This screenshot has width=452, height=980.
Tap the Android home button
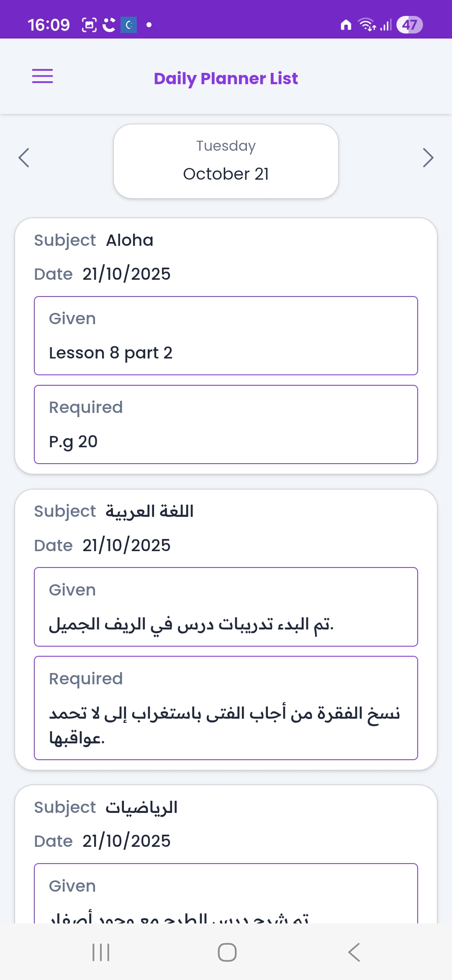click(227, 952)
